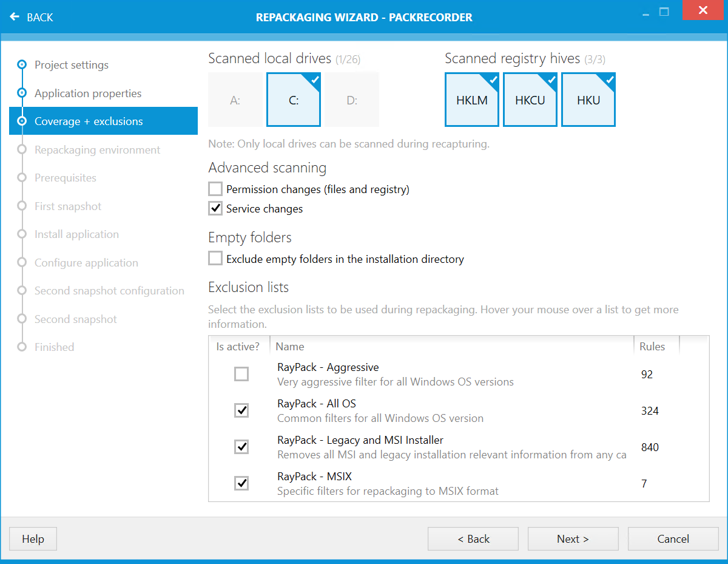Click the HKLM registry hive icon

pyautogui.click(x=472, y=99)
